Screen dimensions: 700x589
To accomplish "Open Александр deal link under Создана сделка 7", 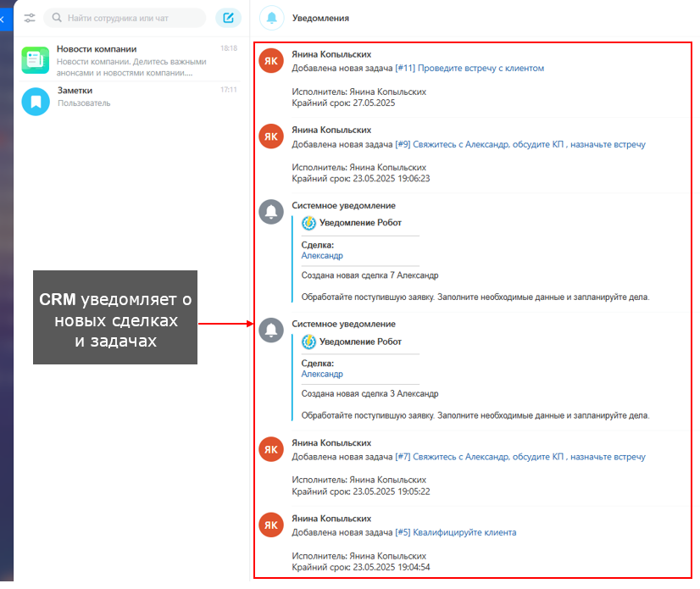I will (x=322, y=255).
